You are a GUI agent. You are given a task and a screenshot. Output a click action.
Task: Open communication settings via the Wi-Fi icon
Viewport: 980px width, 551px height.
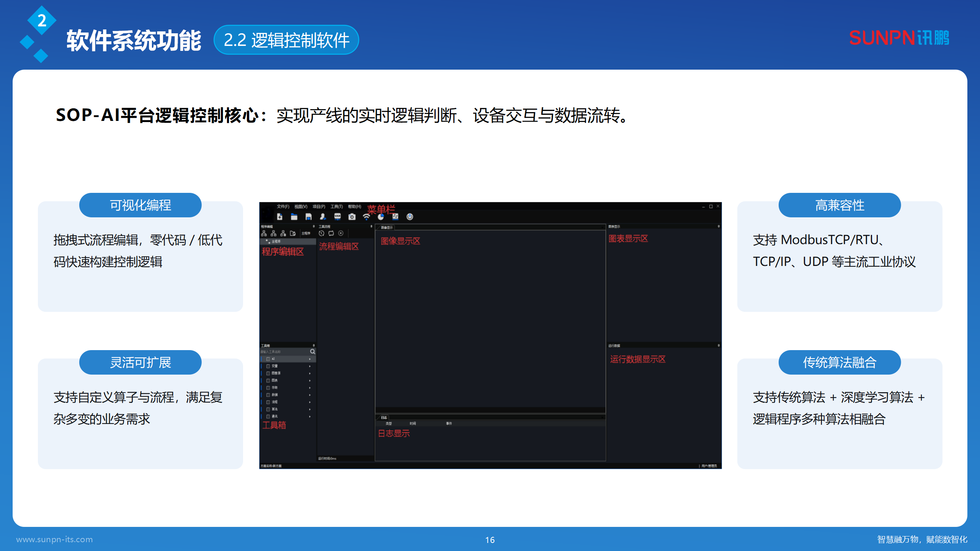tap(366, 217)
